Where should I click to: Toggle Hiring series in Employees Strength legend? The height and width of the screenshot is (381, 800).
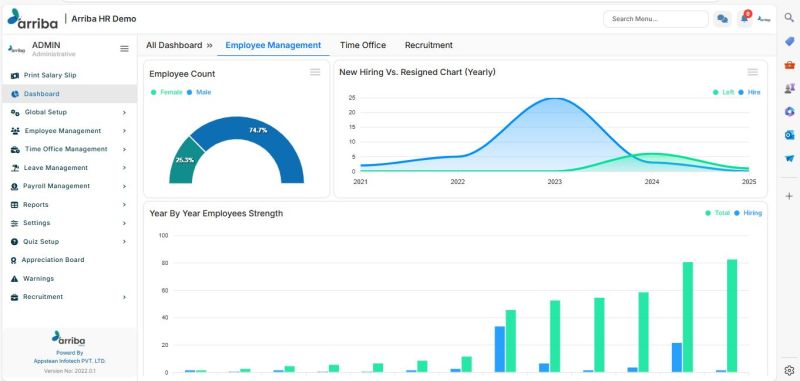coord(748,213)
